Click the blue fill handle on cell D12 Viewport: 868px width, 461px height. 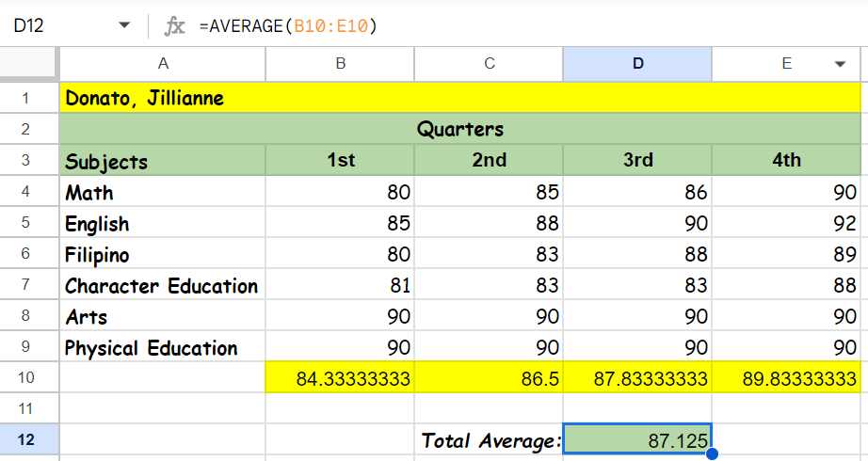pos(712,453)
